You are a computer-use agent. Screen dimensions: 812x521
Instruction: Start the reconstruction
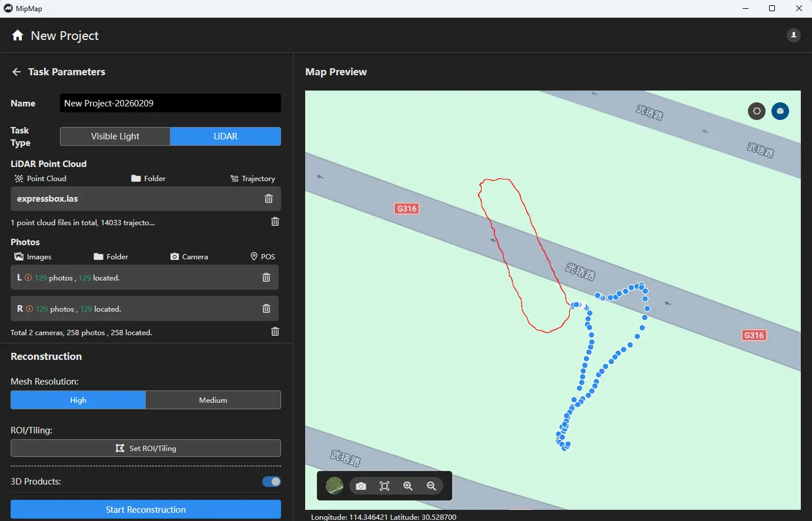coord(146,509)
